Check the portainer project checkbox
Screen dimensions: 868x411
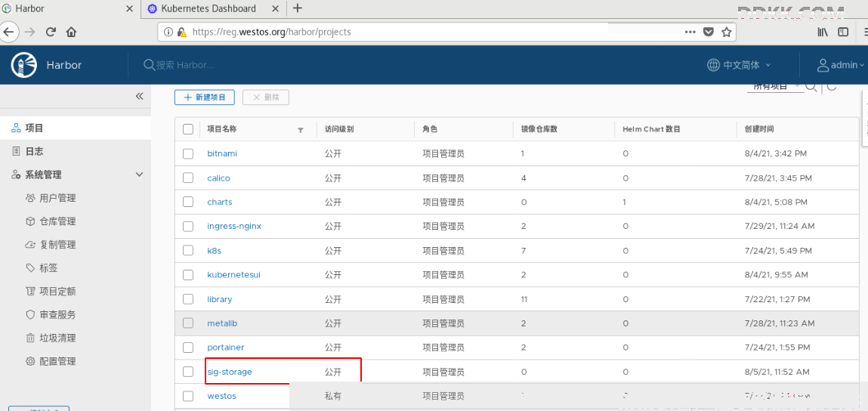coord(188,348)
